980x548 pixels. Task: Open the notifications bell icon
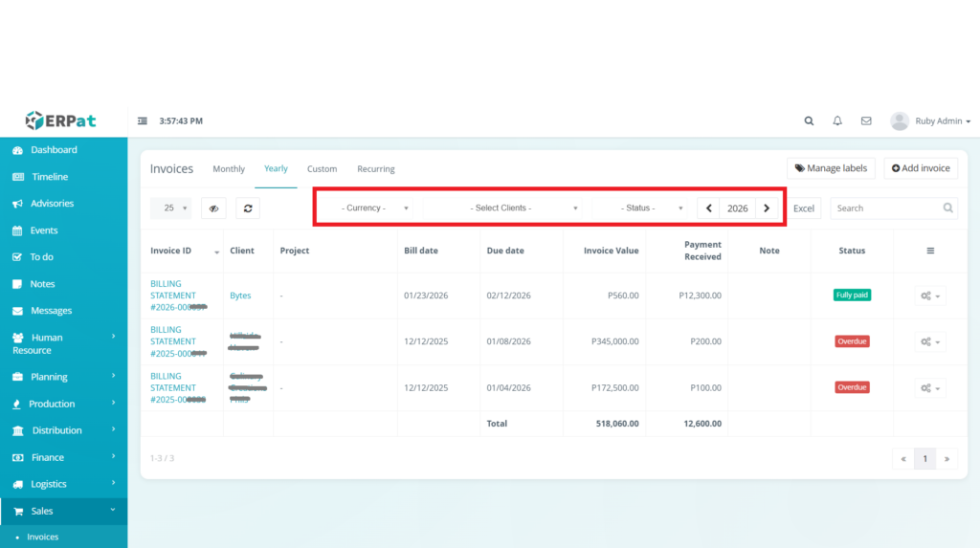(837, 121)
